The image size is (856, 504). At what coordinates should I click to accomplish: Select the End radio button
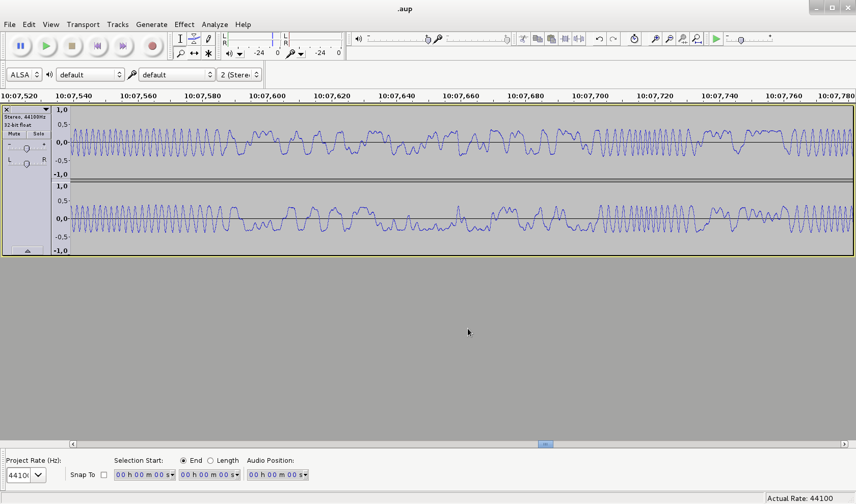click(x=183, y=461)
